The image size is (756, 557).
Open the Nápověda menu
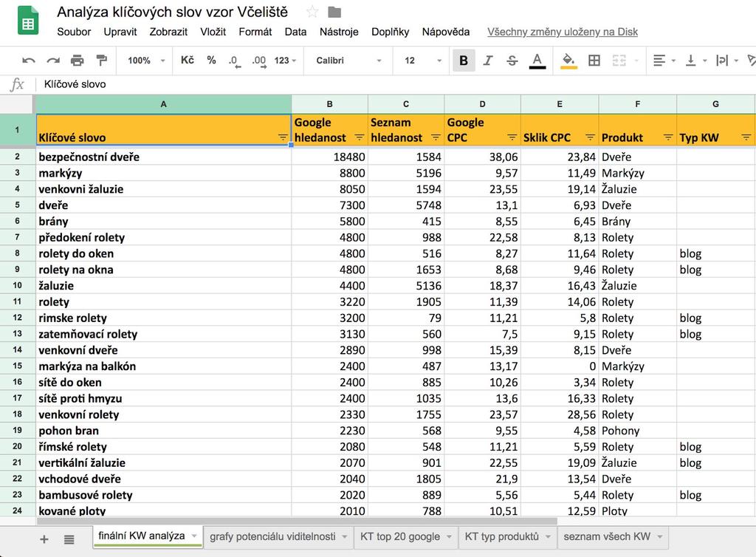[445, 32]
